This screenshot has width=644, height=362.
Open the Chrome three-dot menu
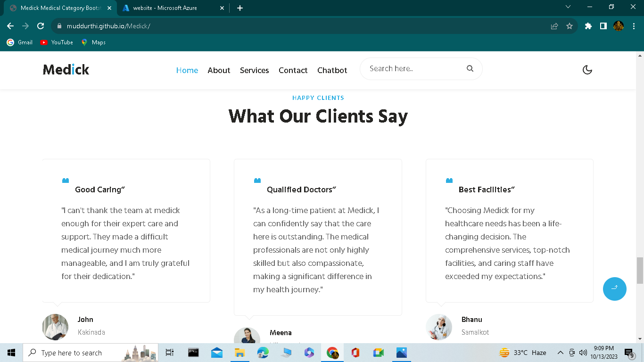[634, 26]
